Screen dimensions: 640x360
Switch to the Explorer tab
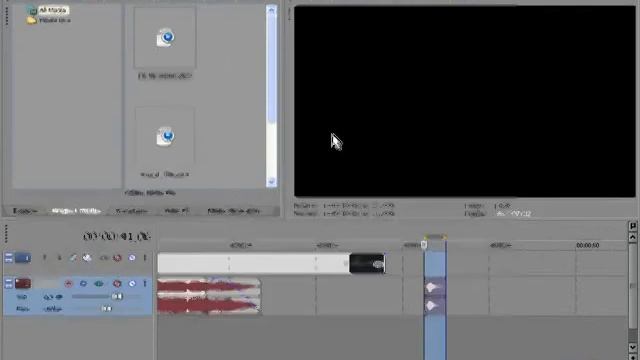[25, 211]
